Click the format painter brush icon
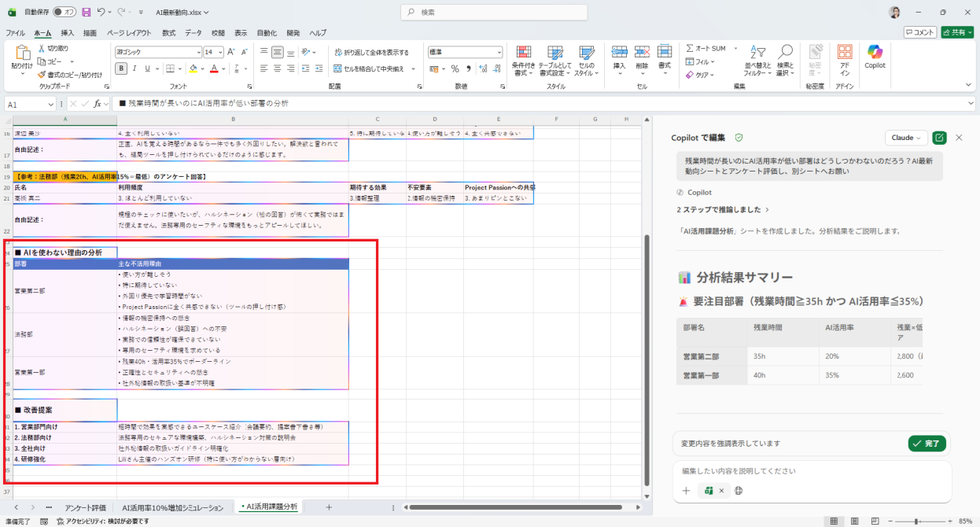980x527 pixels. click(x=41, y=75)
